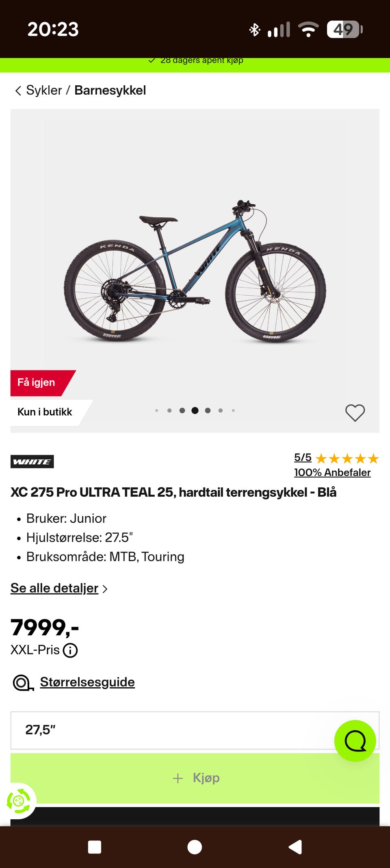The width and height of the screenshot is (390, 868).
Task: Select the fifth image carousel dot
Action: (208, 410)
